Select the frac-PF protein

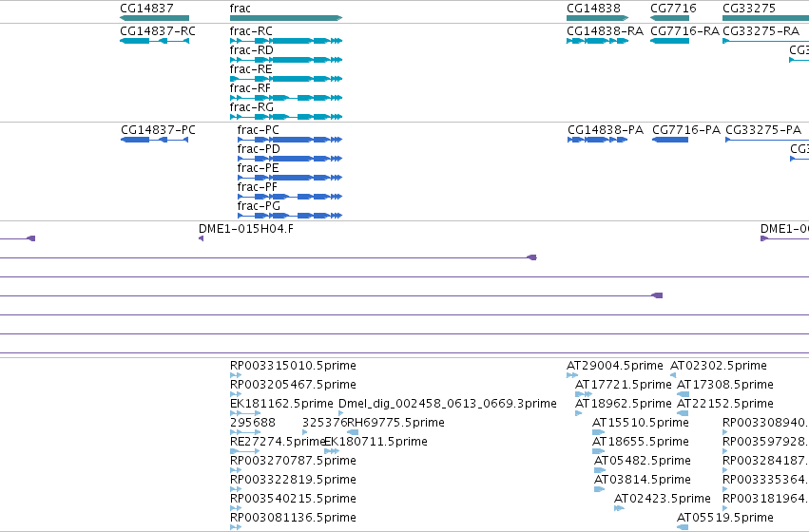(289, 197)
